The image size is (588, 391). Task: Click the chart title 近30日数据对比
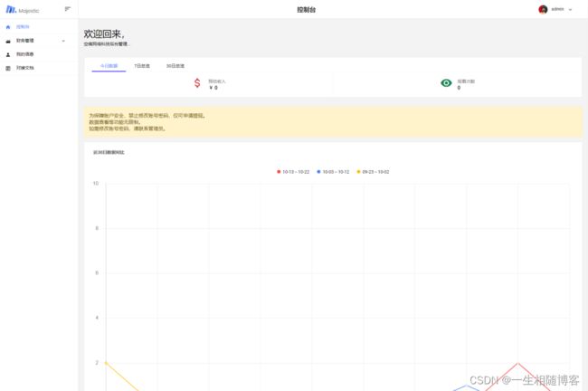pyautogui.click(x=109, y=152)
